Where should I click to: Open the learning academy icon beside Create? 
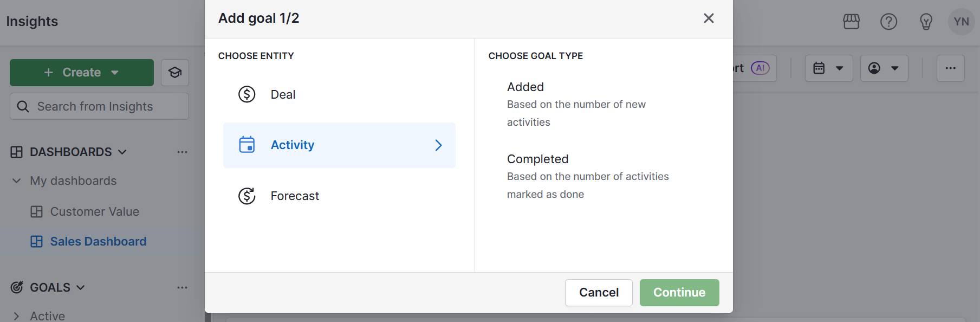click(174, 72)
